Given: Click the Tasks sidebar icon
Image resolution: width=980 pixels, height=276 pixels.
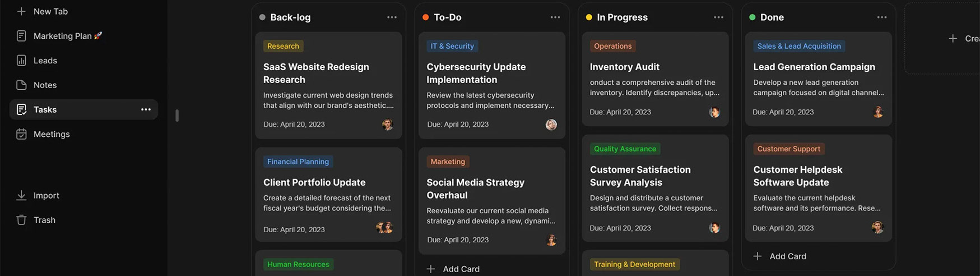Looking at the screenshot, I should pyautogui.click(x=21, y=109).
